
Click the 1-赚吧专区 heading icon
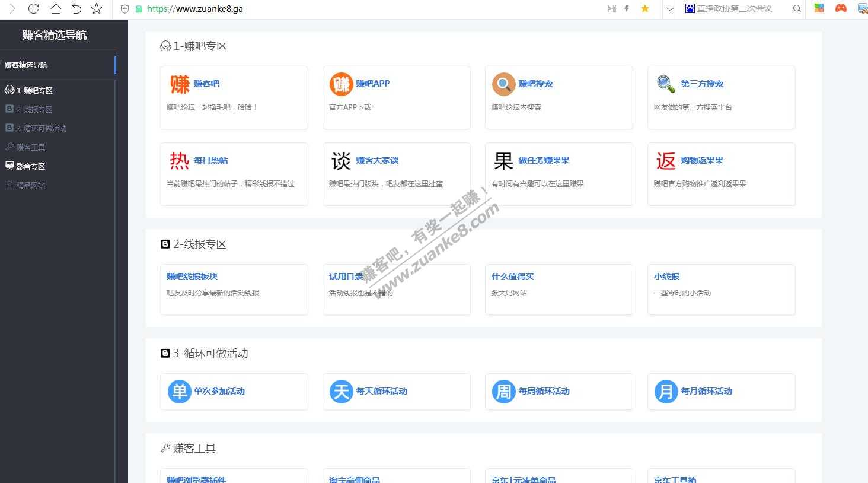coord(165,46)
